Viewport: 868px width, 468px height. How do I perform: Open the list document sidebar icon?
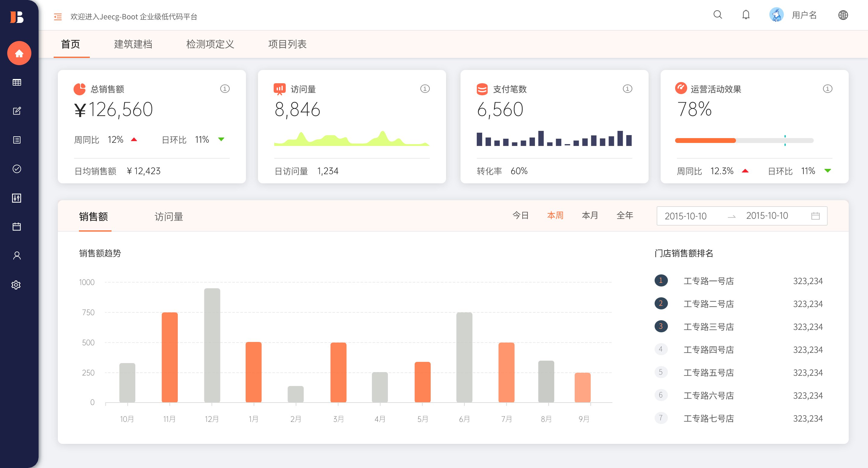click(x=17, y=140)
